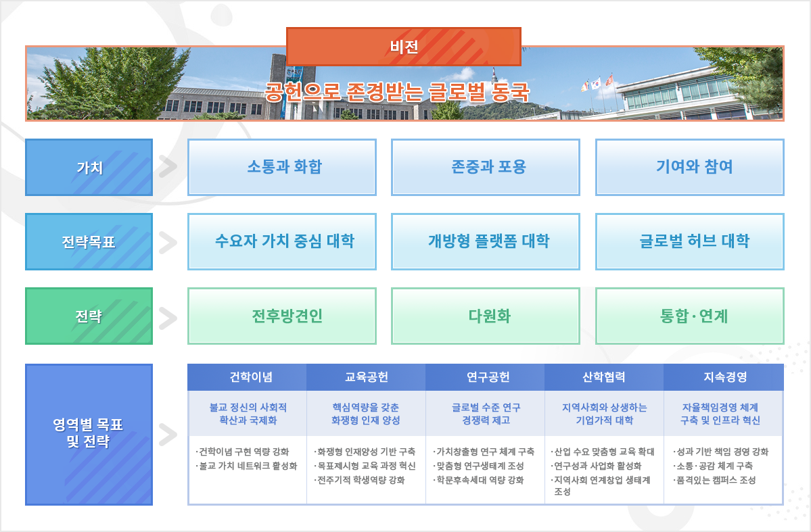Click the 연구공헌 column header
The width and height of the screenshot is (811, 532).
coord(485,377)
